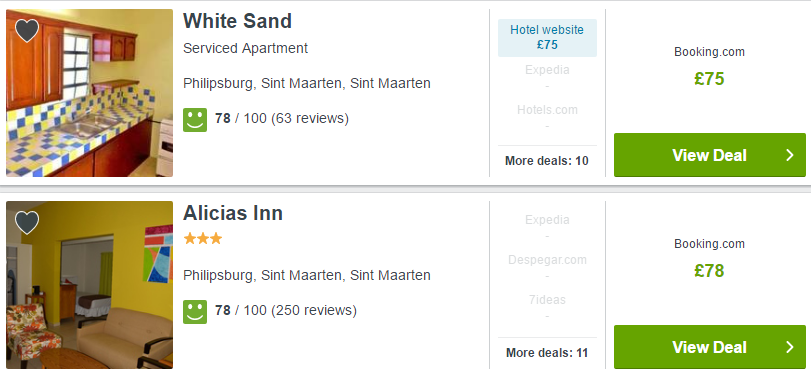Screen dimensions: 811x372
Task: Open Alicias Inn 250 reviews
Action: click(x=313, y=310)
